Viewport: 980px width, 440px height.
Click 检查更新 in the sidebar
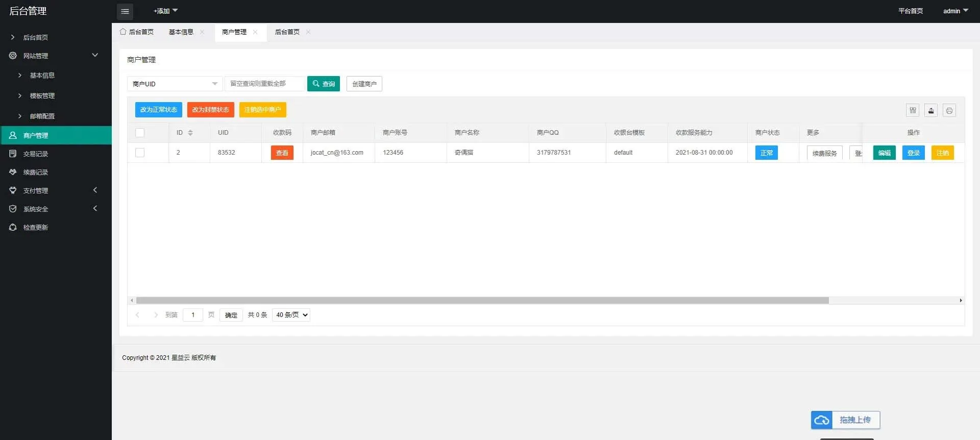[35, 227]
